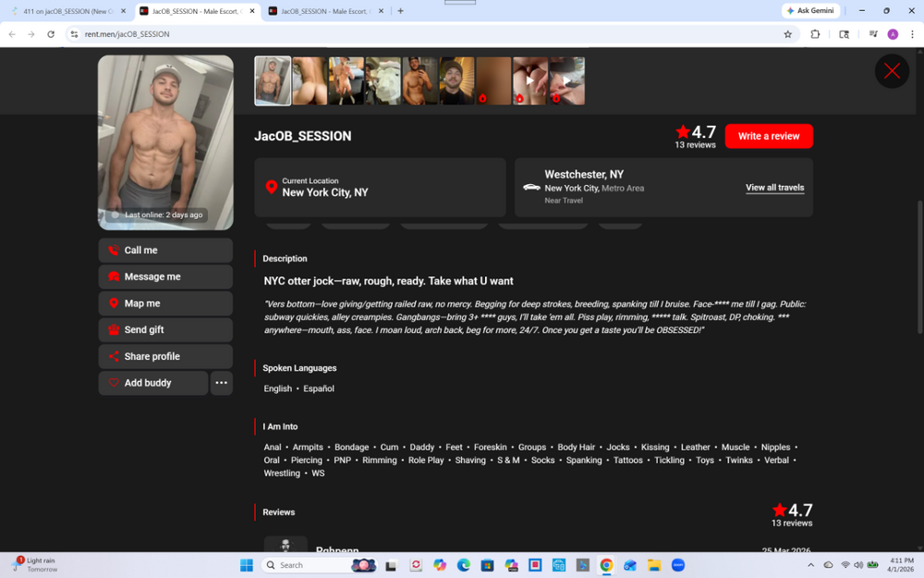Click the gift icon on Send gift

pos(114,330)
